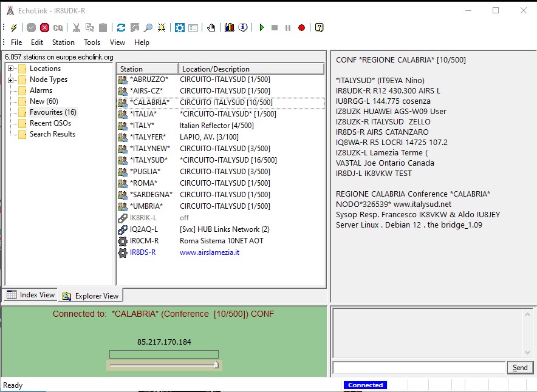The height and width of the screenshot is (392, 537).
Task: Click the hand Transmit icon
Action: pyautogui.click(x=211, y=28)
